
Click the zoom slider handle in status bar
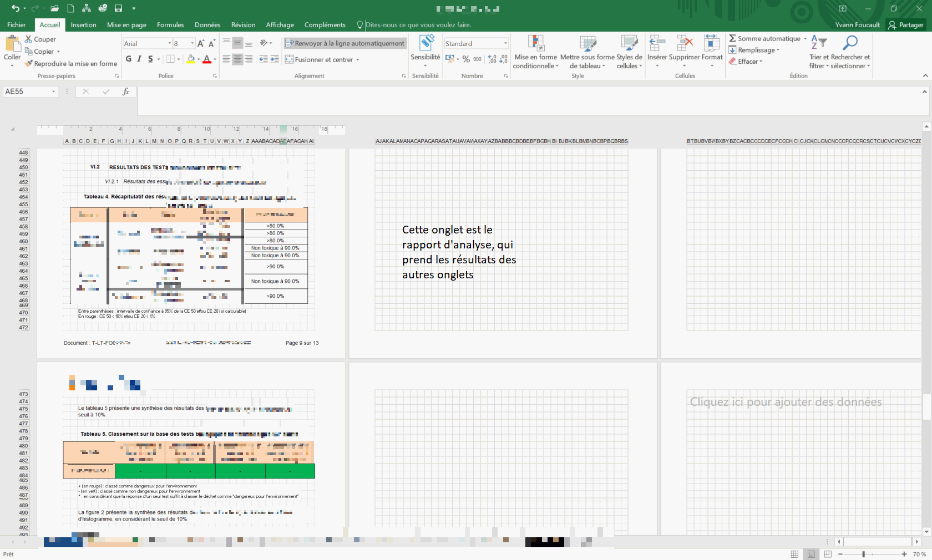(863, 554)
